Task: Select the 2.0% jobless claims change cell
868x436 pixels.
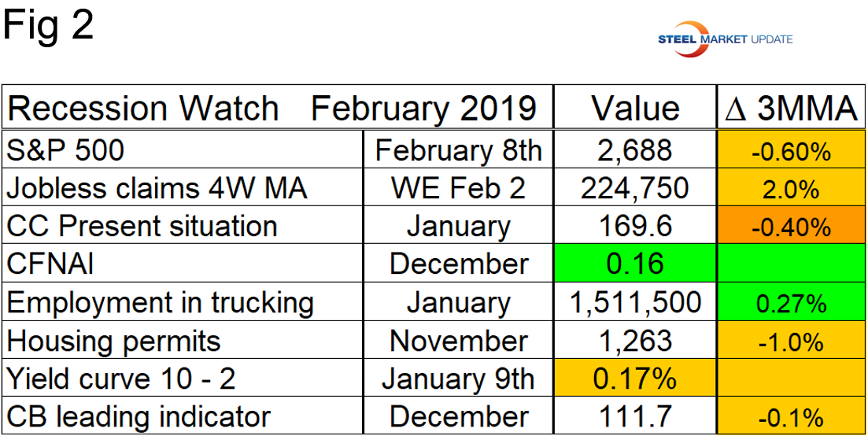Action: pos(790,189)
